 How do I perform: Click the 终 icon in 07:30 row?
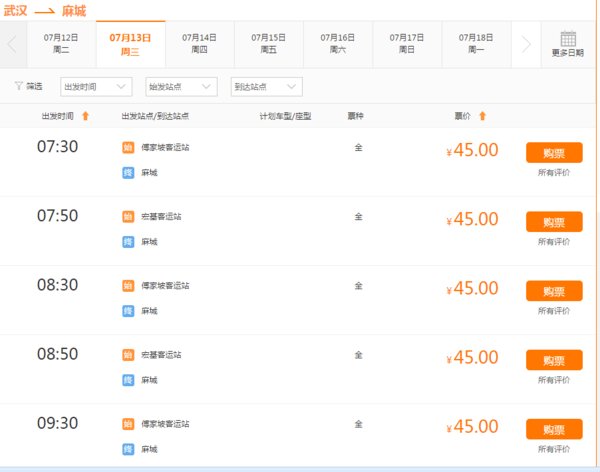128,173
